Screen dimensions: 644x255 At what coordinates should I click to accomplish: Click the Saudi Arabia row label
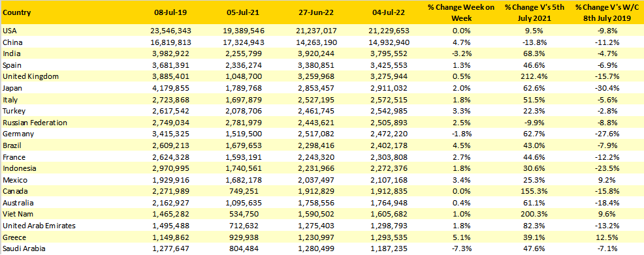[x=24, y=249]
